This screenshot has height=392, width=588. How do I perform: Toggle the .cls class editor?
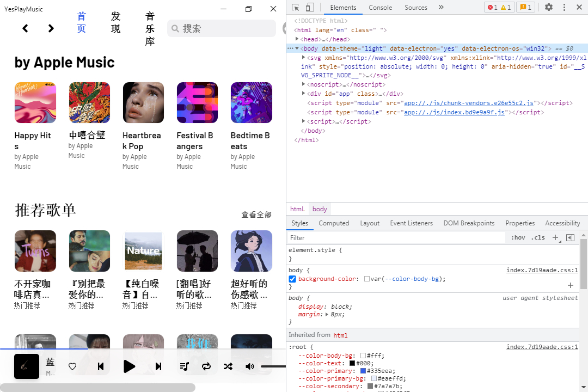[538, 237]
